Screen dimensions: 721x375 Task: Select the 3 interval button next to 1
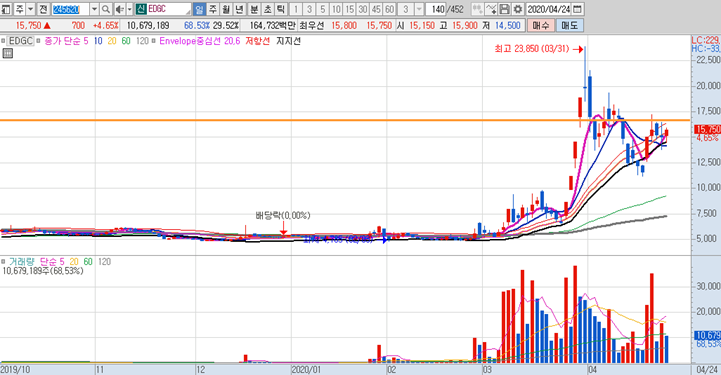(x=309, y=9)
